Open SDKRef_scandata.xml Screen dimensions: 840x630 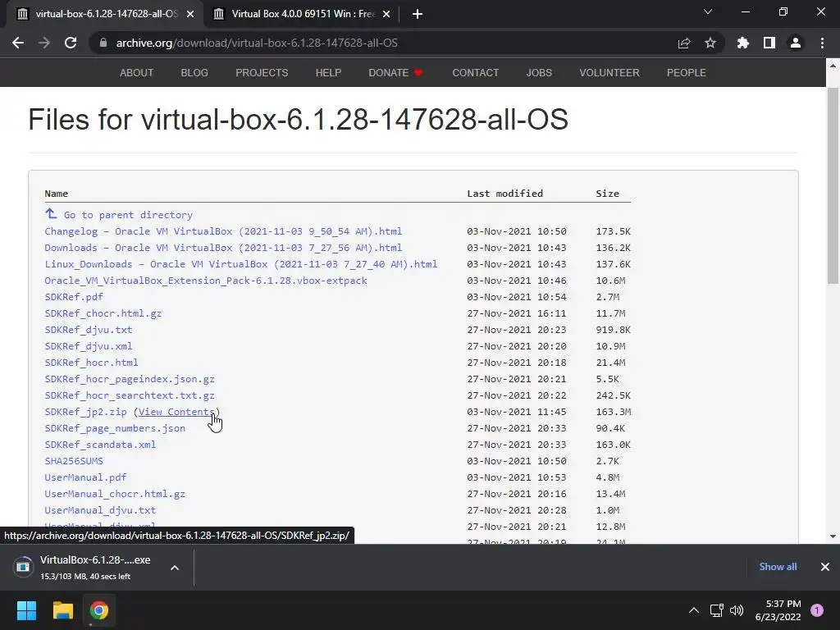100,445
